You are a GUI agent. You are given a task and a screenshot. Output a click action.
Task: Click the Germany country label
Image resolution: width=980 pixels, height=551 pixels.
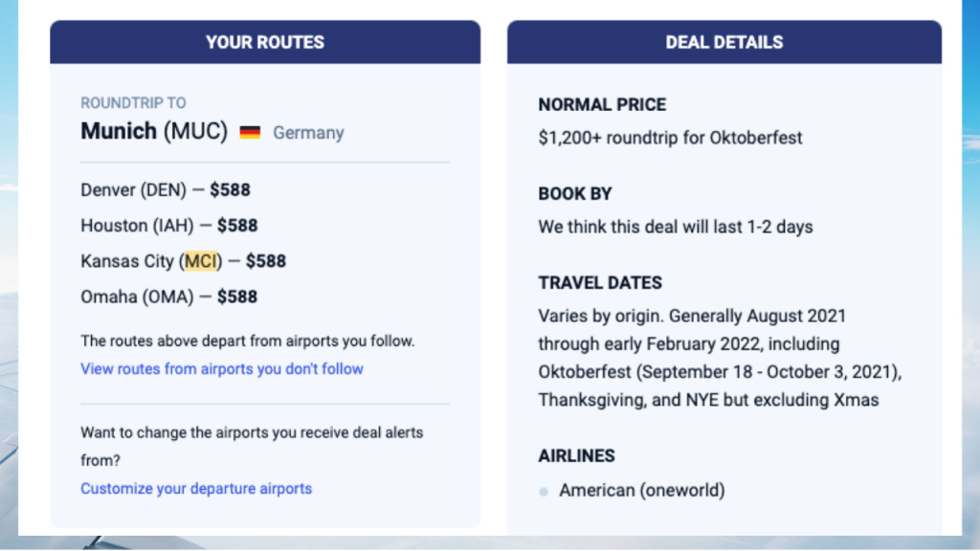click(309, 133)
